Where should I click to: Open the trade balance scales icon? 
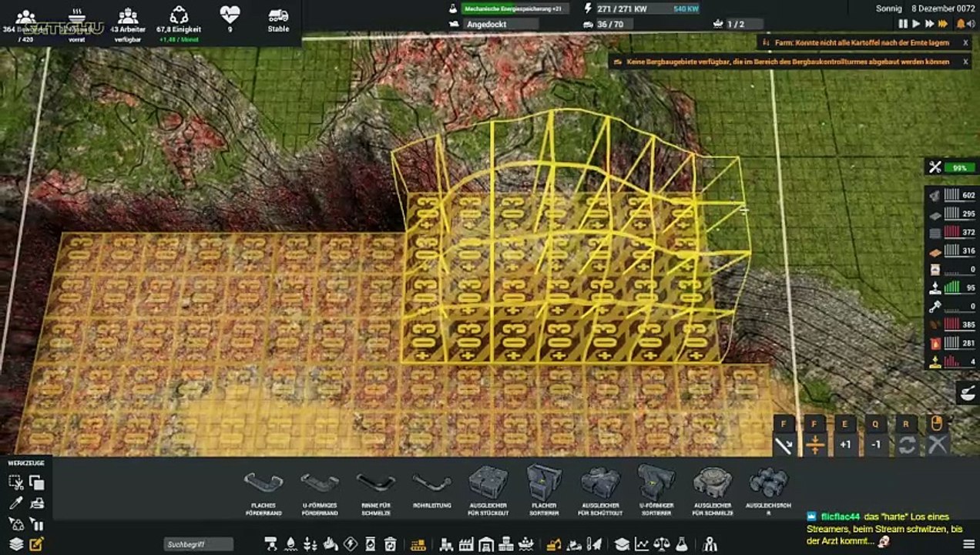[662, 544]
